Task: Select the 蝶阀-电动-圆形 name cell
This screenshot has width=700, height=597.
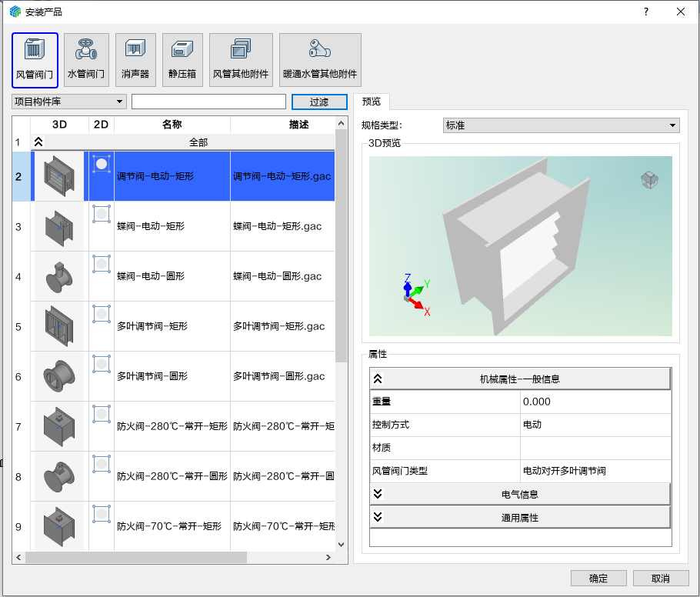Action: (172, 276)
